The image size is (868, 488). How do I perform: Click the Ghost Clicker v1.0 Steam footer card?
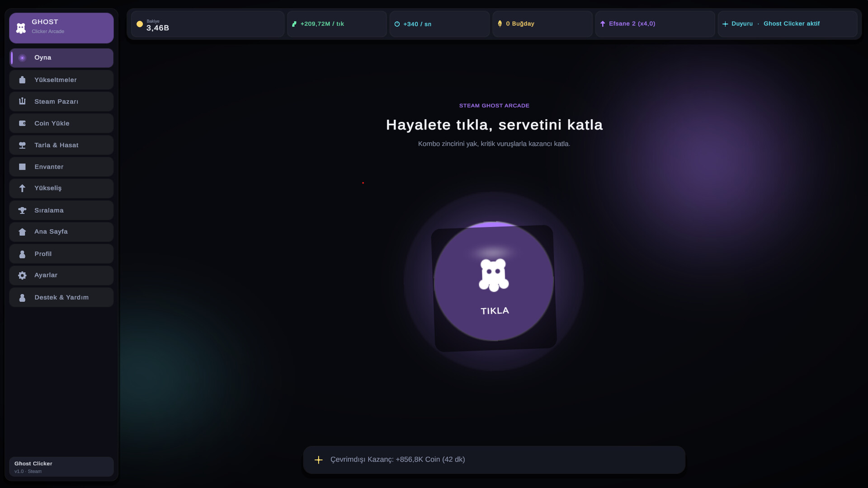point(61,467)
